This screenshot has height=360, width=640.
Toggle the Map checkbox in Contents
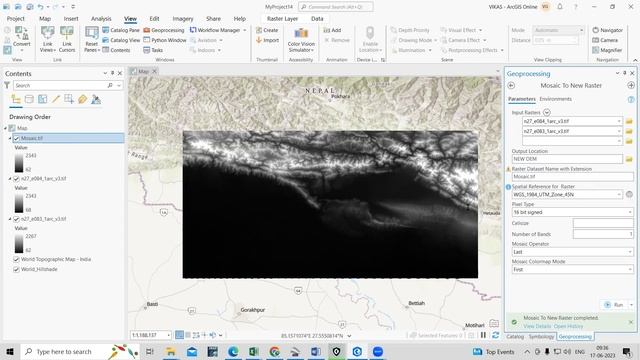click(x=12, y=128)
